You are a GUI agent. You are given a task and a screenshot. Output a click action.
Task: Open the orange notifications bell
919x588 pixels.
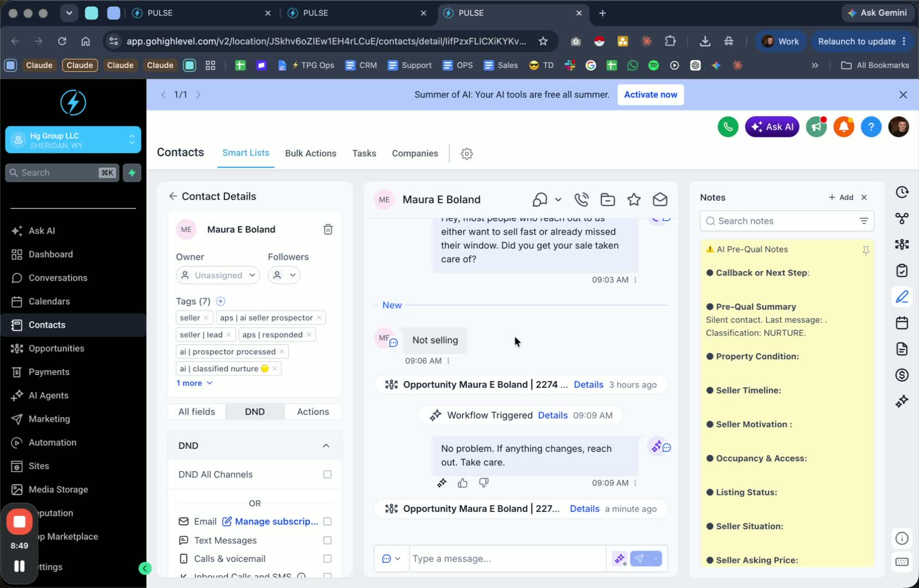point(843,127)
